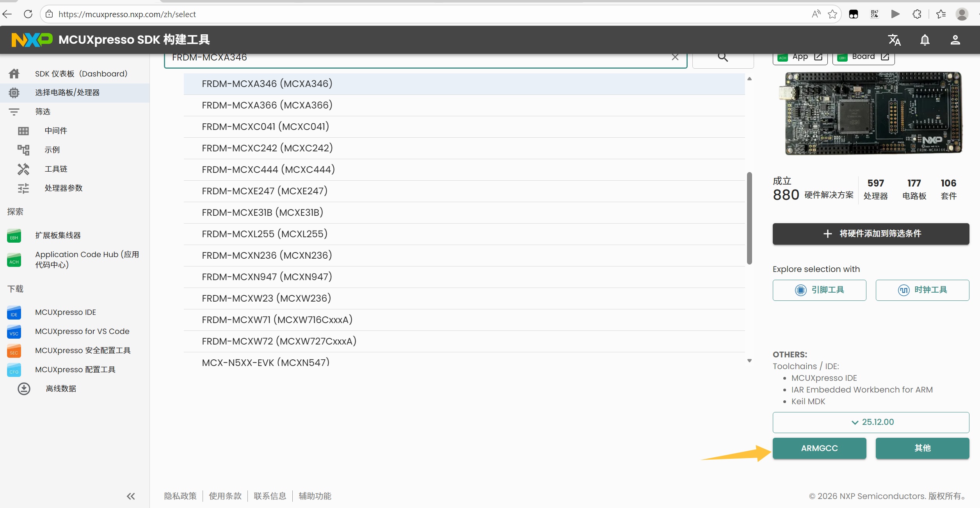Select MCX-N5XX-EVK (MCXN547) board

(x=464, y=360)
